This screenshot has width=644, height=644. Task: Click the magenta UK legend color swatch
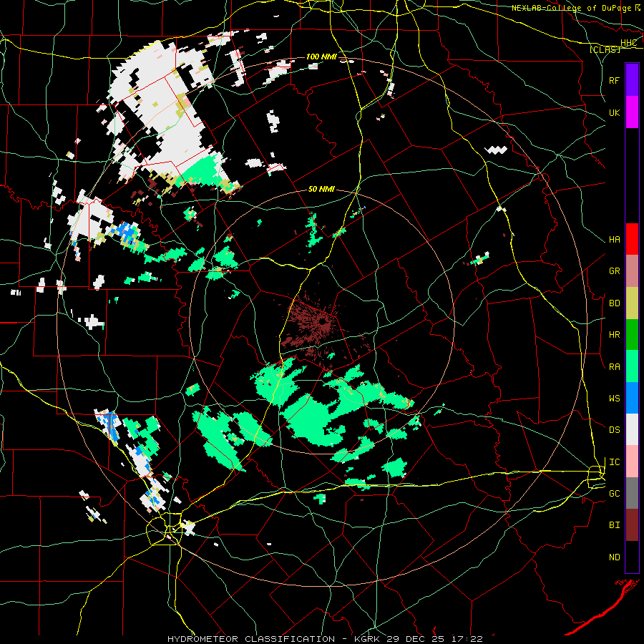632,112
